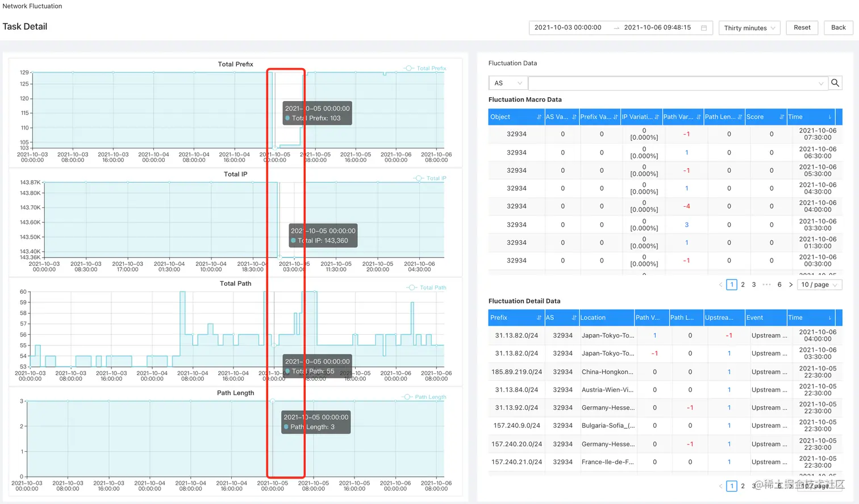Screen dimensions: 859x504
Task: Toggle Total IP legend series
Action: click(429, 178)
